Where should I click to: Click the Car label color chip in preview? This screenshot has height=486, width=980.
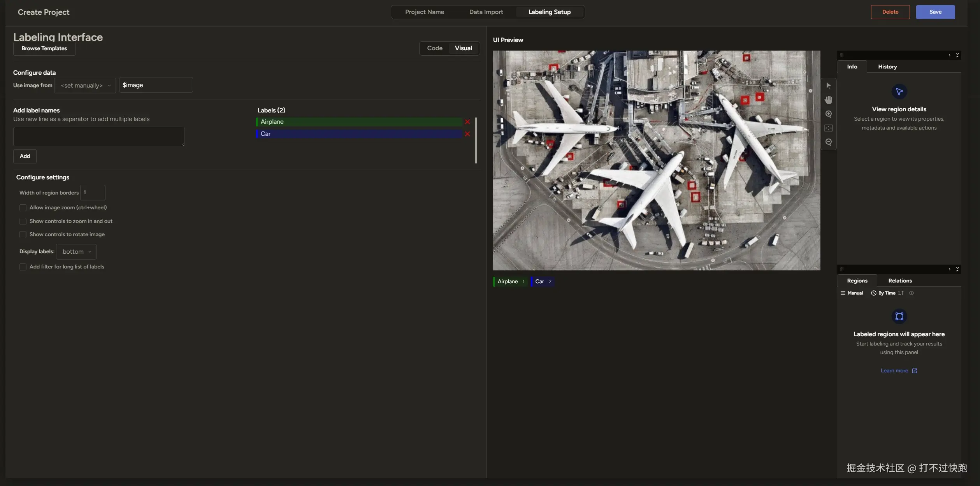click(543, 282)
